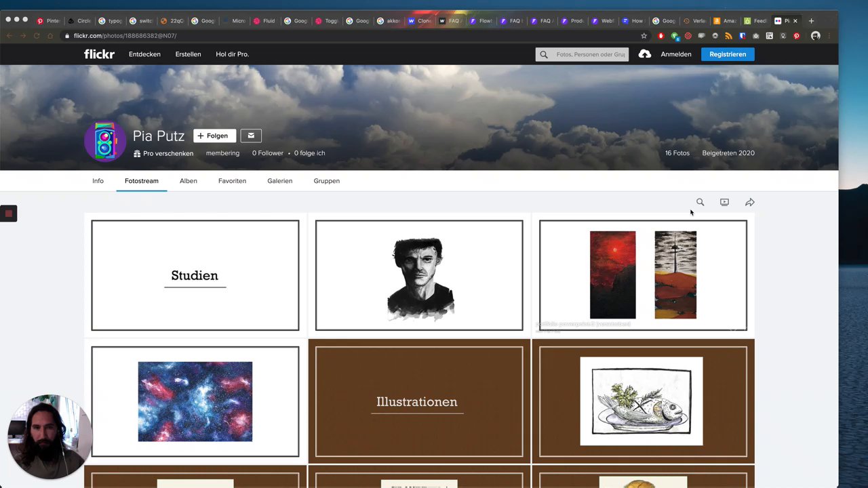
Task: Click the Beigetreten 2020 text
Action: tap(728, 153)
